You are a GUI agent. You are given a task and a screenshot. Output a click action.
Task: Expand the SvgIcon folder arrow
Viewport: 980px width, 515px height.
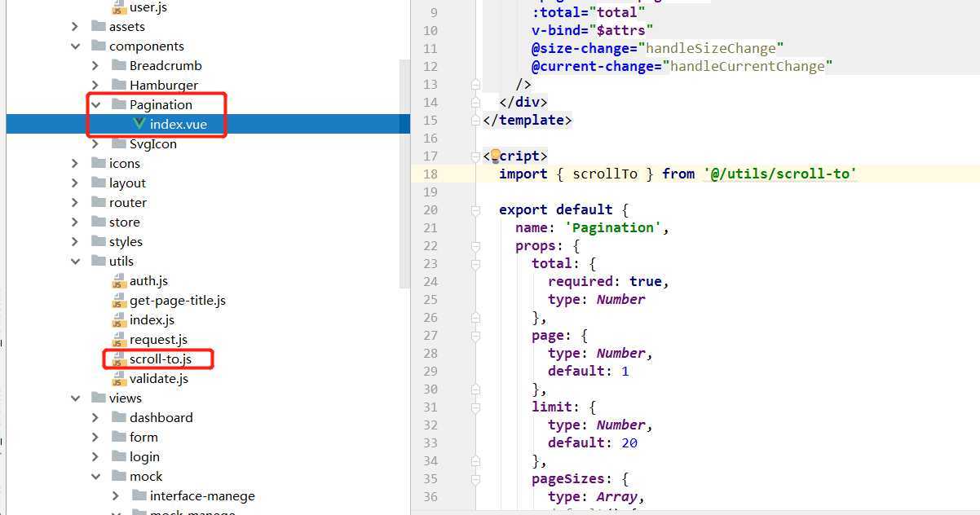tap(96, 144)
